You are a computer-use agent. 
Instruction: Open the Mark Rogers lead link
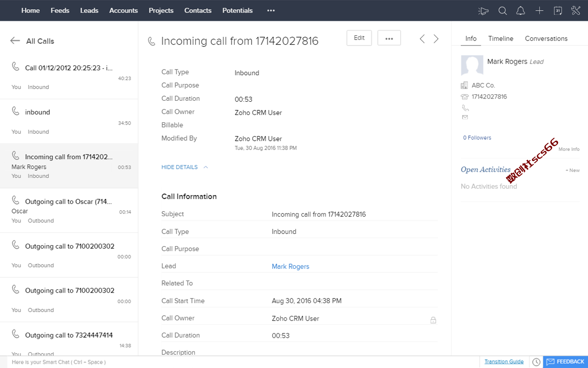290,266
